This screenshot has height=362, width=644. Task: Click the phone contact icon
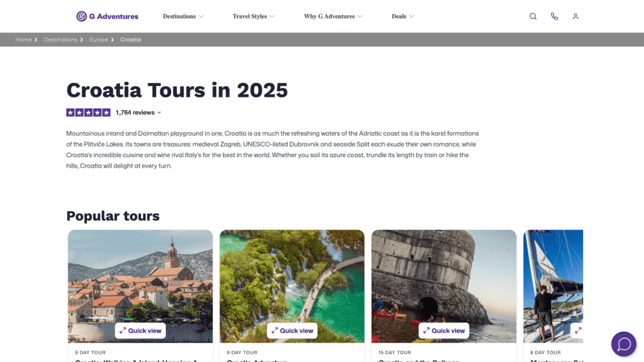point(554,16)
